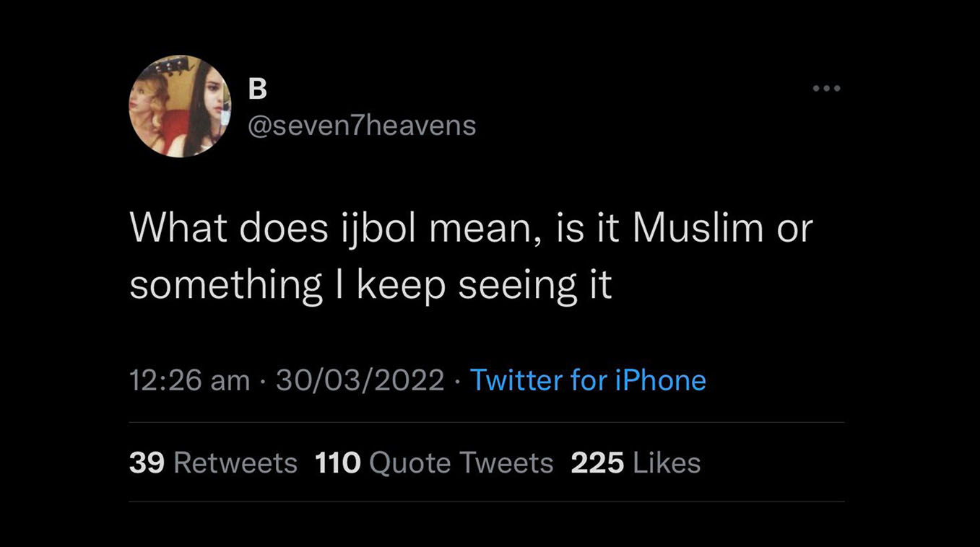Screen dimensions: 980x547
Task: Open the 39 Retweets list
Action: coord(214,463)
